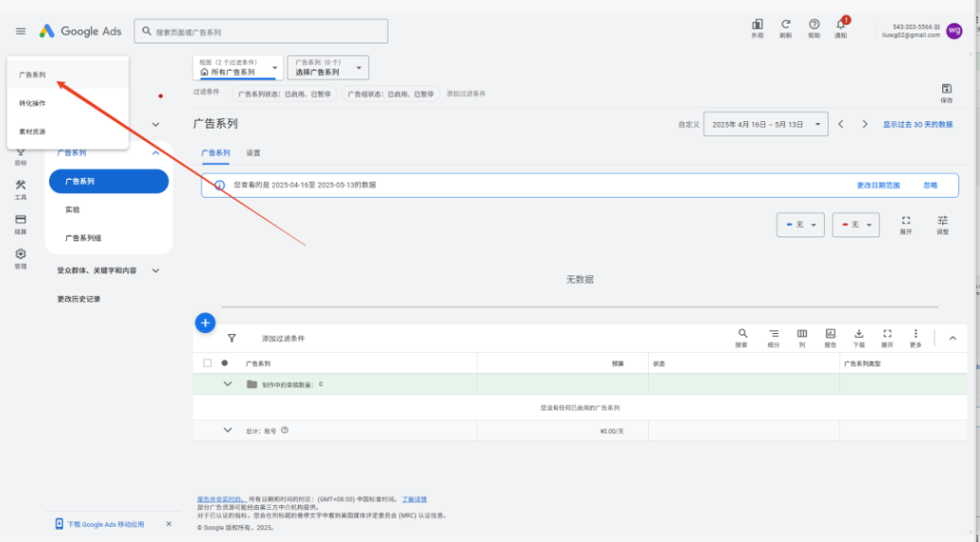This screenshot has width=980, height=542.
Task: Click the 刷新 refresh icon
Action: tap(786, 28)
